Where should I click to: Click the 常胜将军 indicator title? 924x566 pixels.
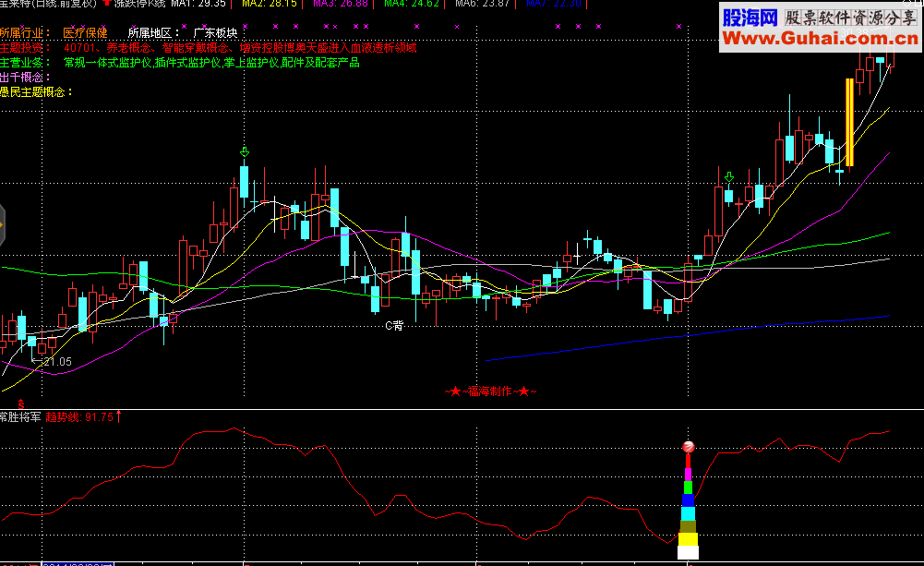(x=20, y=416)
